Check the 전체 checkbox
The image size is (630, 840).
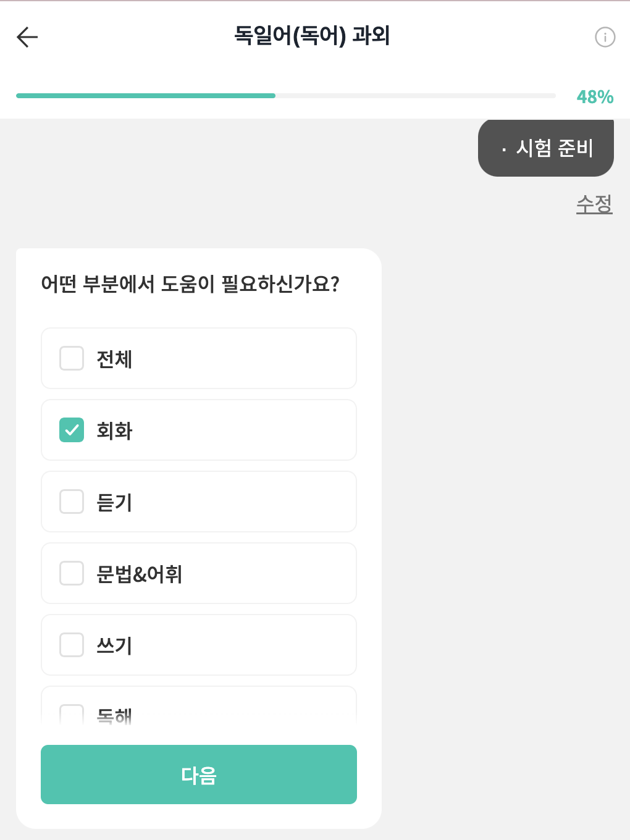pyautogui.click(x=72, y=358)
